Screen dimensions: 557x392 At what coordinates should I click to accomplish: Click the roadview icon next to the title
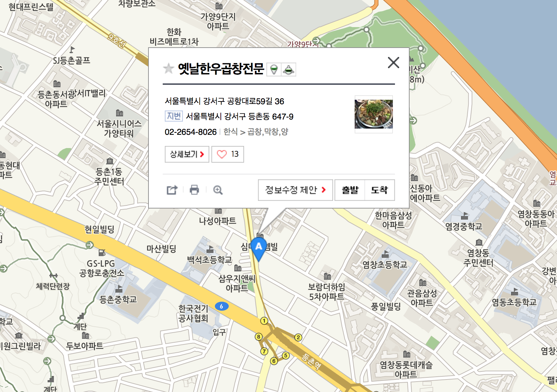click(289, 70)
